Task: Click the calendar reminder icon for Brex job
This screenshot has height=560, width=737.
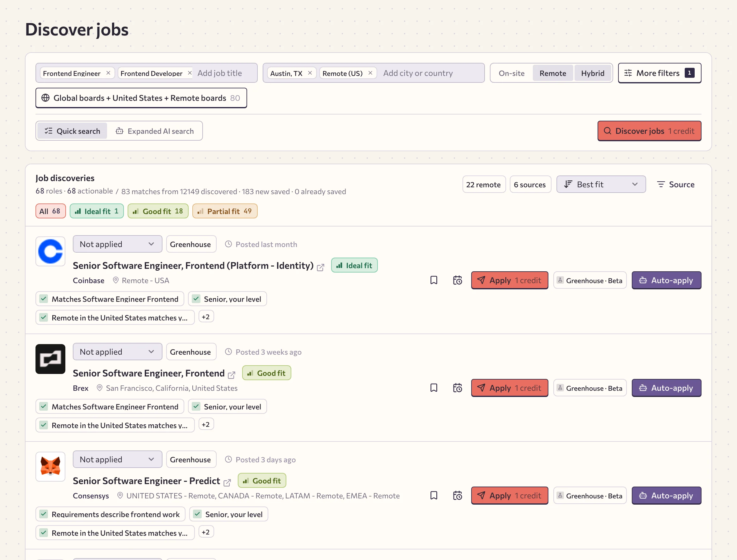Action: [x=458, y=388]
